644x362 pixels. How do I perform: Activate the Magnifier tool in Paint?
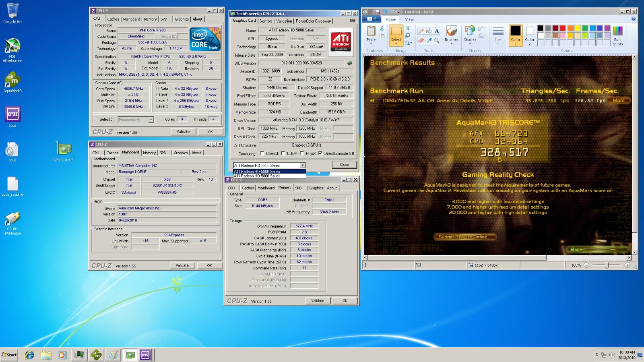pos(437,40)
